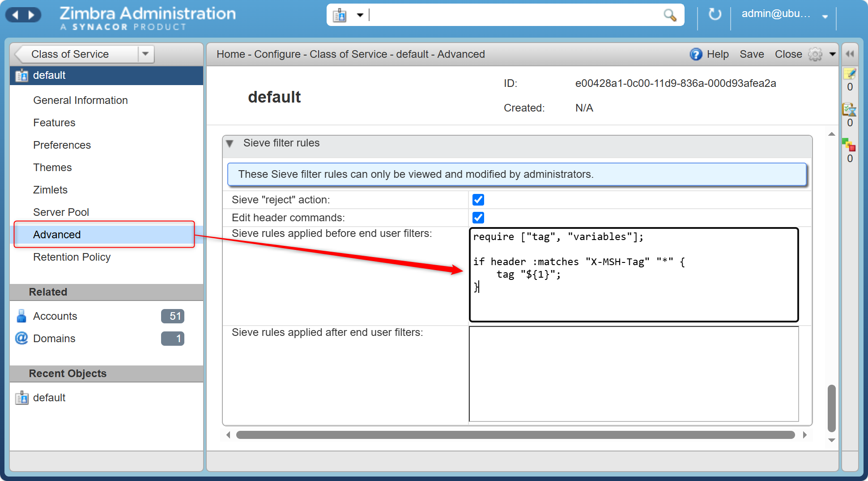
Task: Open the Zimlets section
Action: [50, 190]
